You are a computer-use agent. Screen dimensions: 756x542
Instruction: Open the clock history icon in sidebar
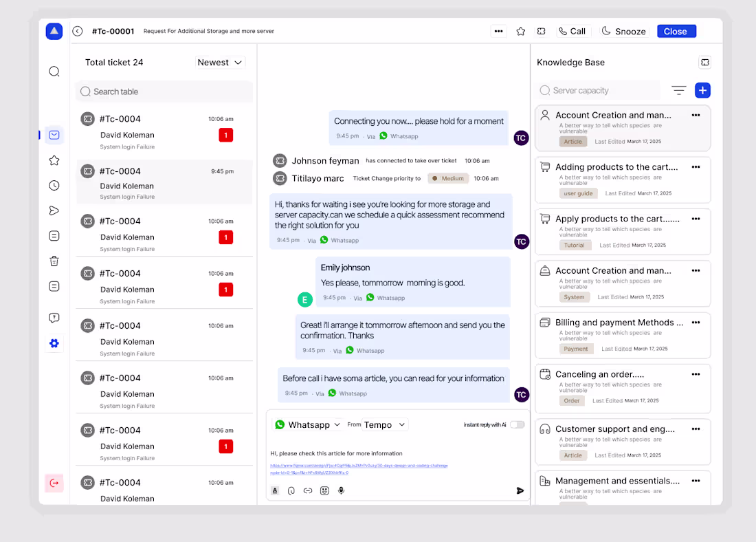click(54, 185)
